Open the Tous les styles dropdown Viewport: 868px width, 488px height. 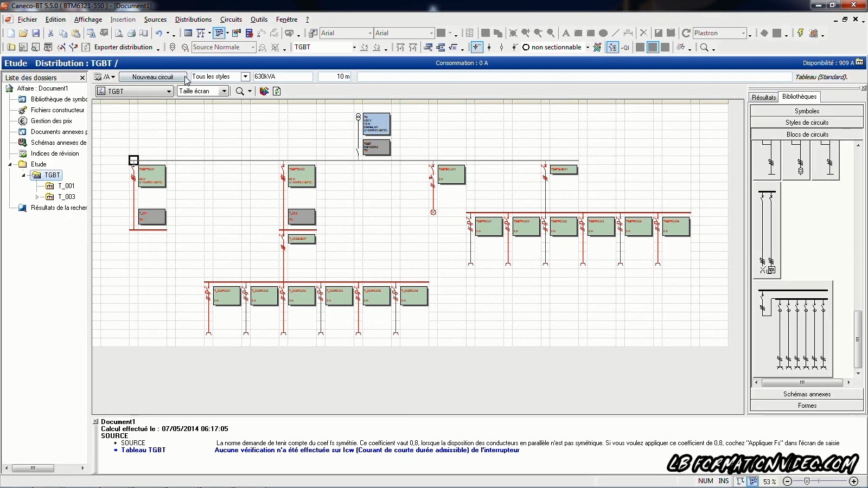tap(245, 76)
